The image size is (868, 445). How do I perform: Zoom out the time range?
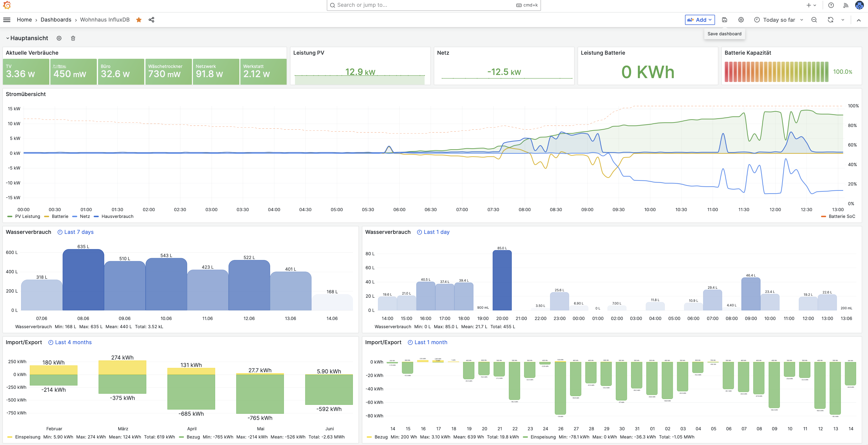pyautogui.click(x=814, y=20)
